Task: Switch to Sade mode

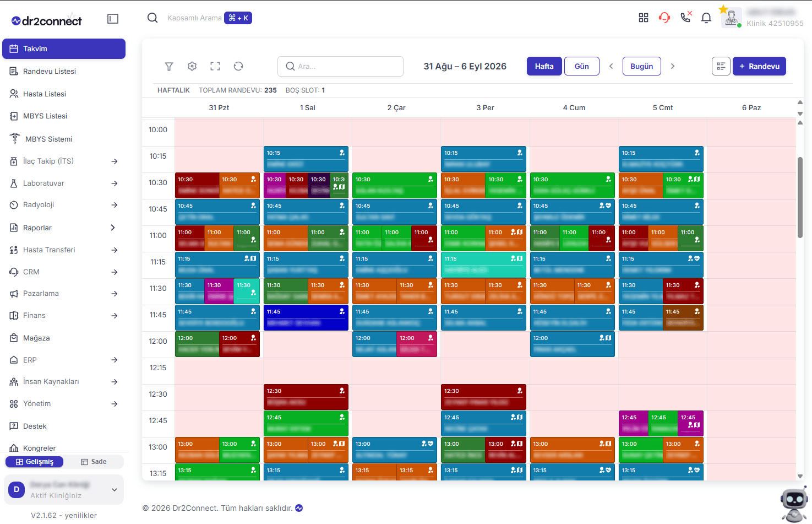Action: pyautogui.click(x=94, y=462)
